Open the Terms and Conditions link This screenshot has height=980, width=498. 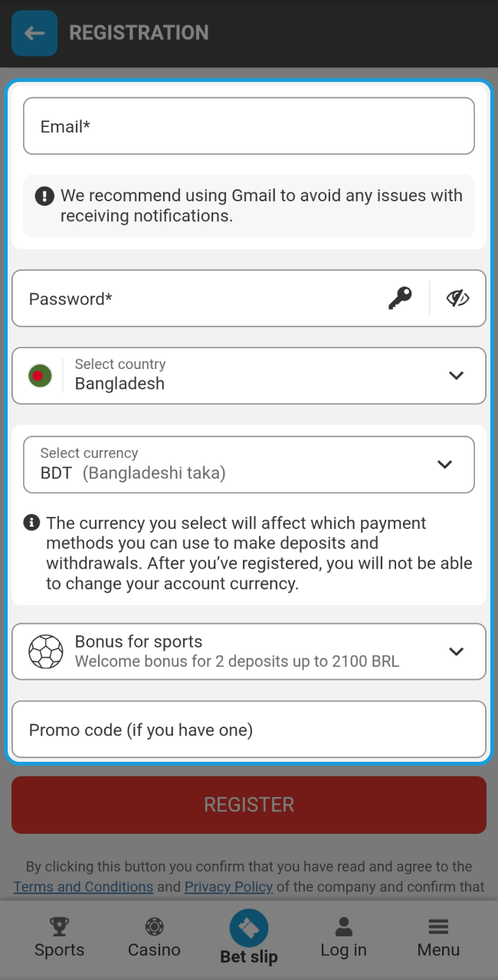coord(84,887)
